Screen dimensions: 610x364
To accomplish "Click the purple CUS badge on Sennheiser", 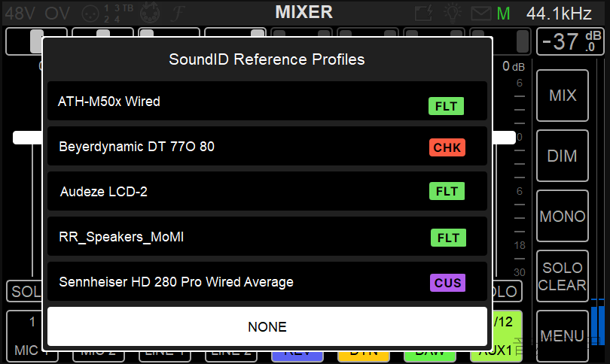I will [x=447, y=283].
